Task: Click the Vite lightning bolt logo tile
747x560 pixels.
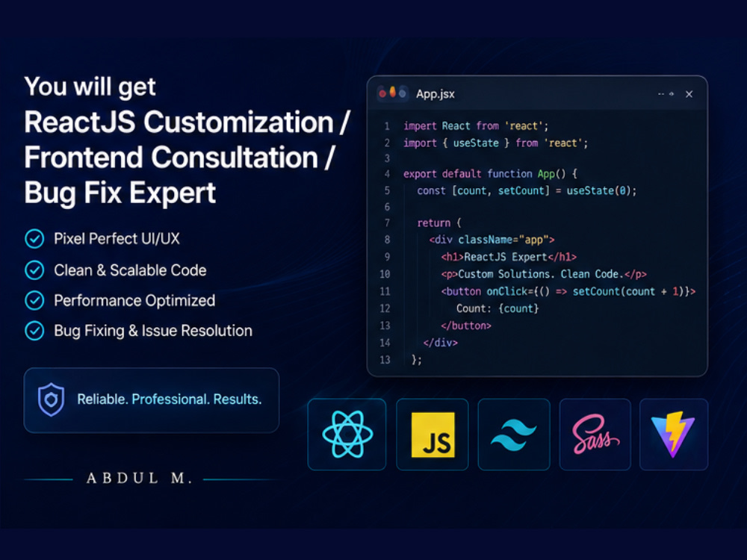Action: click(674, 435)
